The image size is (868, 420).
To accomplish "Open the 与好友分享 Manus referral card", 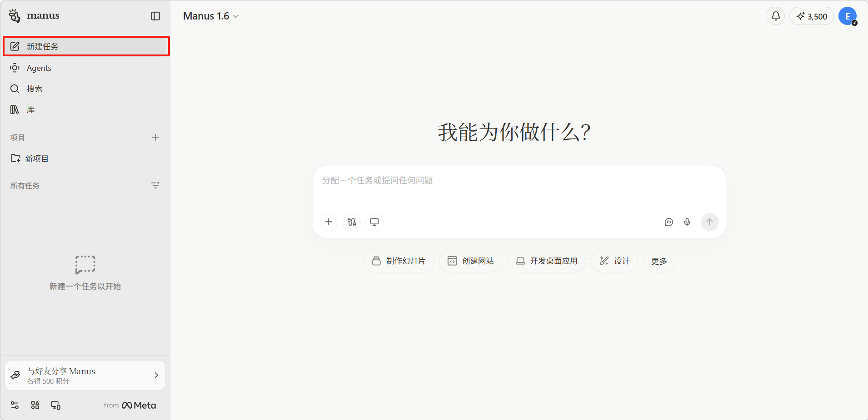I will [x=85, y=376].
